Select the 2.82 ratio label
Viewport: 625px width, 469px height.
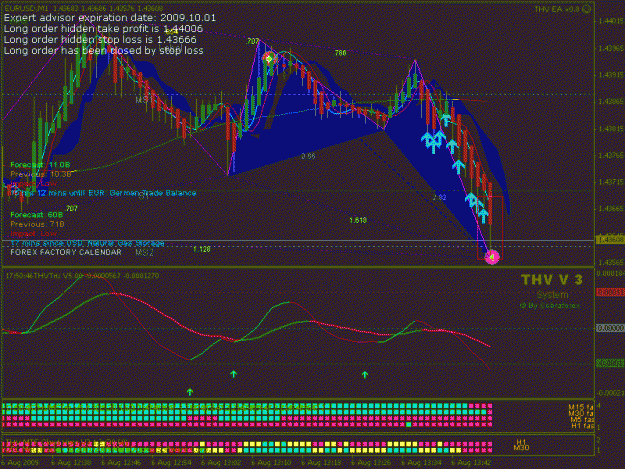[x=440, y=197]
